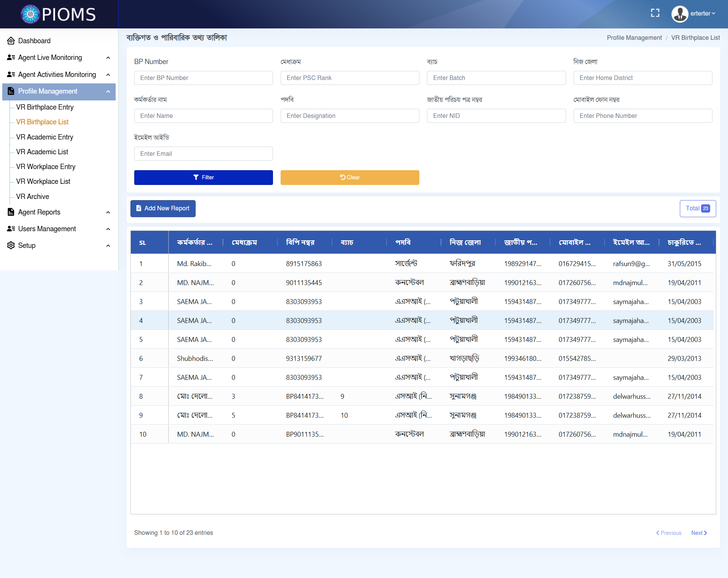
Task: Click the Setup gear icon
Action: click(x=11, y=246)
